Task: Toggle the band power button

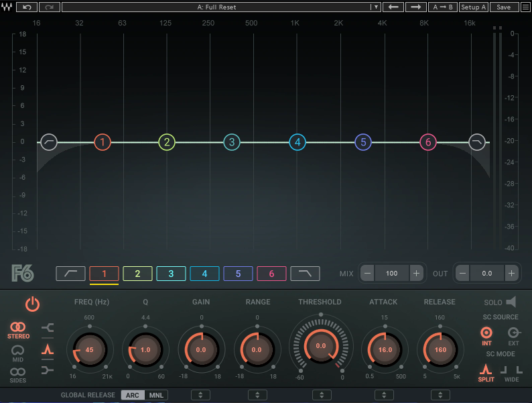Action: tap(32, 304)
